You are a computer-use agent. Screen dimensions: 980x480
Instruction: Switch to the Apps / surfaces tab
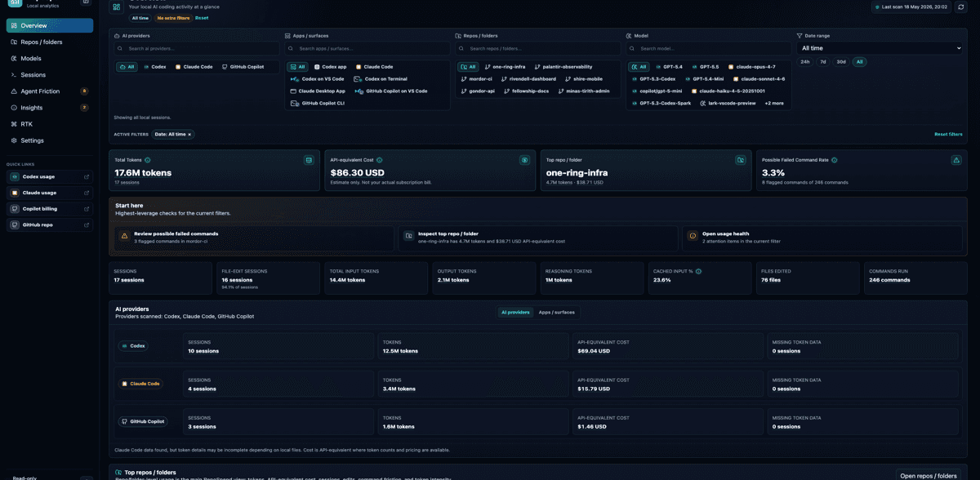pos(556,313)
